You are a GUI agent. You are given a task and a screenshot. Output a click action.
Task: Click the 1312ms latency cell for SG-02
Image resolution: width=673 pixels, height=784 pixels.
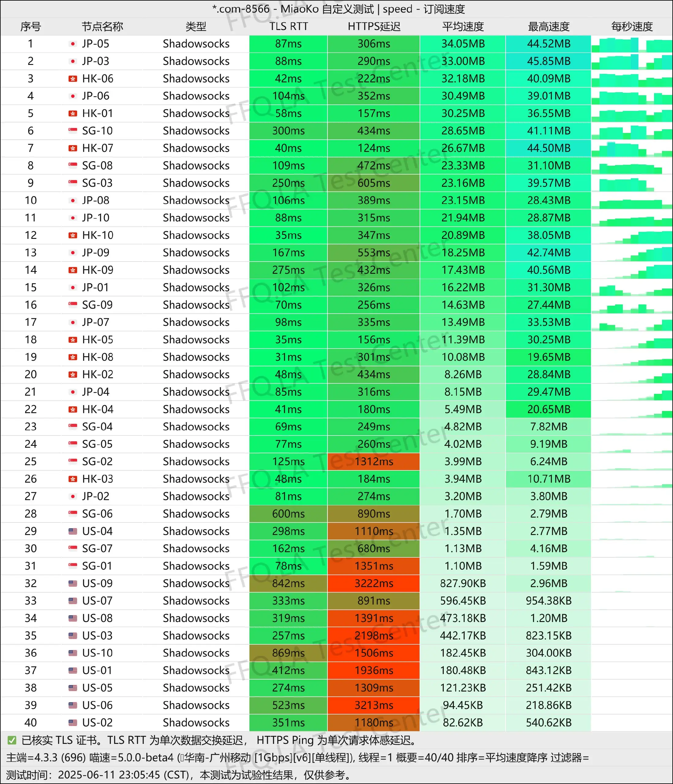coord(374,462)
